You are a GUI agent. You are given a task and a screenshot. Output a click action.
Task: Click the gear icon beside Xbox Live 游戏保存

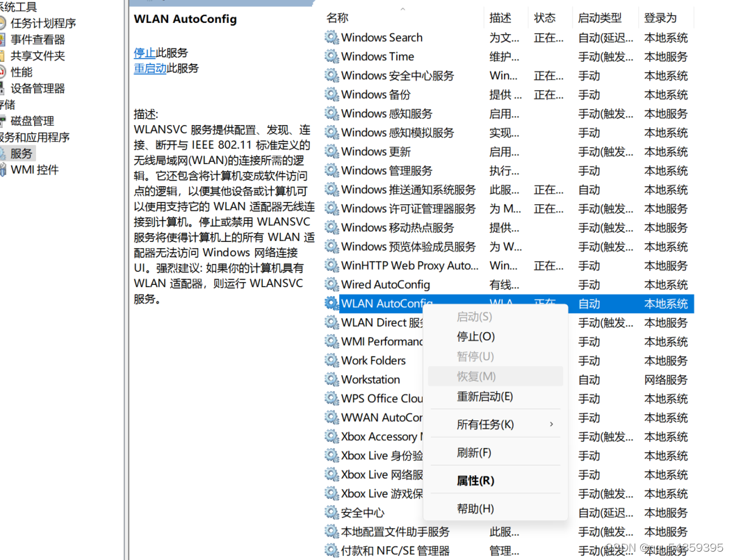(332, 493)
